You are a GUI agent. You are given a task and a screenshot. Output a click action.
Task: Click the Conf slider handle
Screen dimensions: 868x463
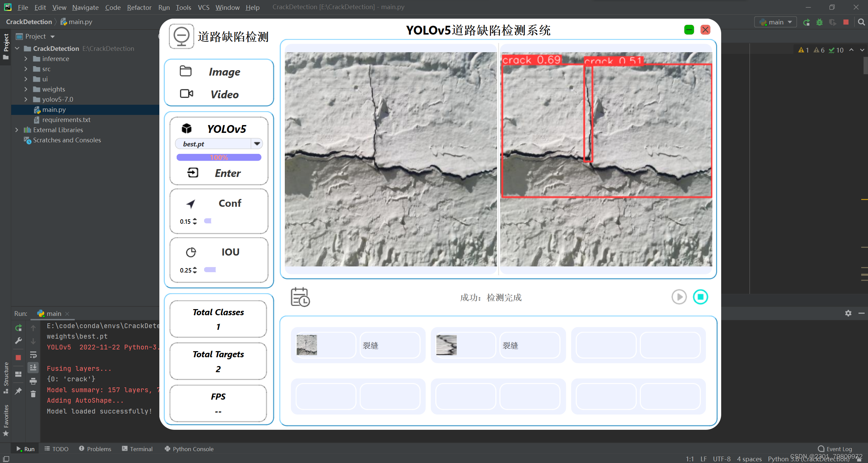coord(208,221)
